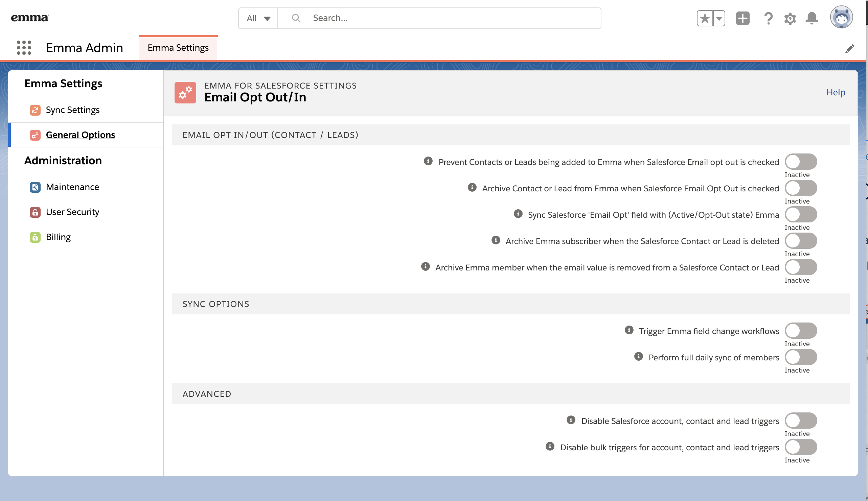This screenshot has height=501, width=868.
Task: Click info icon beside Prevent Contacts or Leads
Action: pyautogui.click(x=428, y=161)
